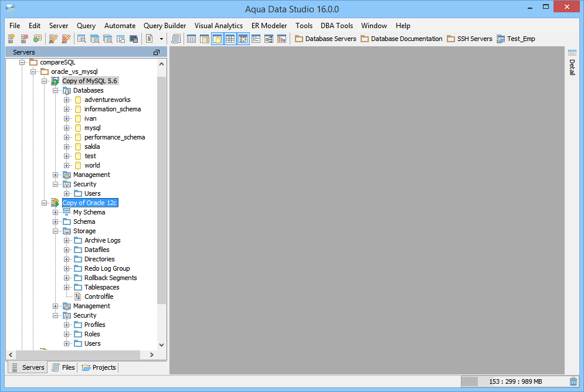584x392 pixels.
Task: Toggle the highlighted database cylinder view button
Action: 217,38
